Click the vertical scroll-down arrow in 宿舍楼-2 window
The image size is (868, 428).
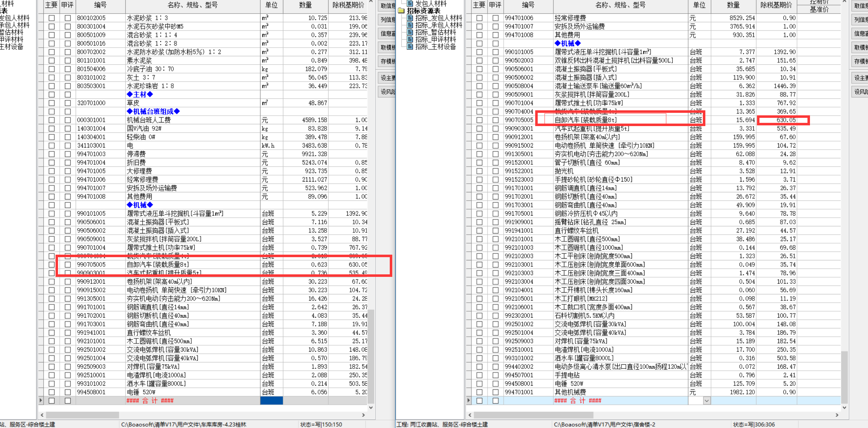click(844, 408)
